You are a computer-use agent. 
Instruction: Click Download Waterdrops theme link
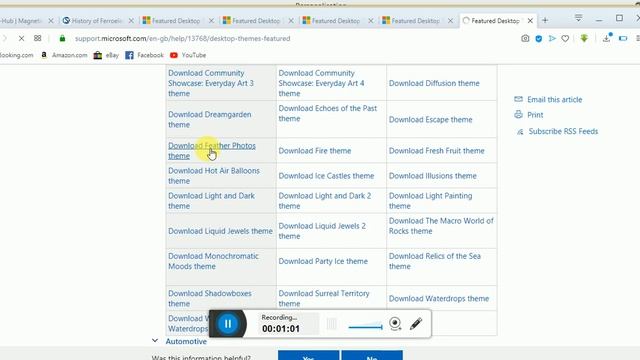pyautogui.click(x=439, y=299)
